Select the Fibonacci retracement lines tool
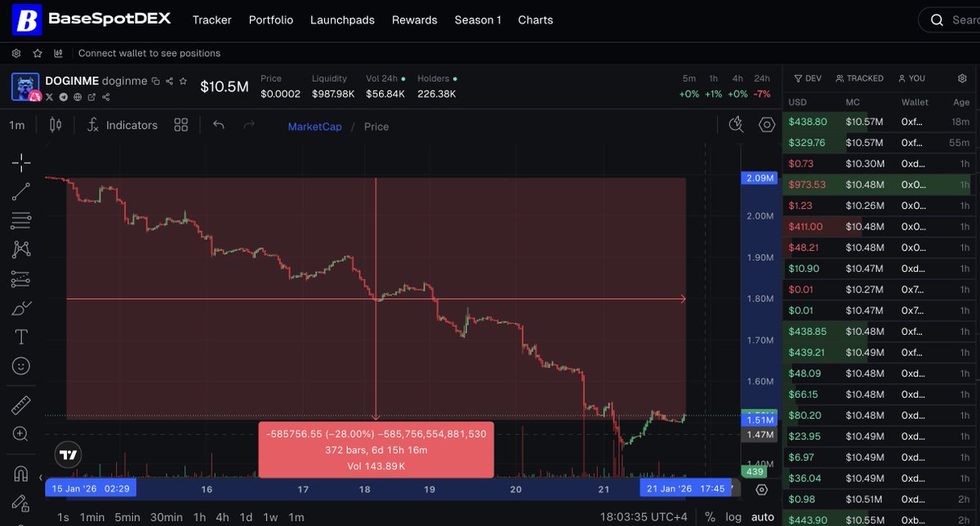980x526 pixels. point(21,221)
